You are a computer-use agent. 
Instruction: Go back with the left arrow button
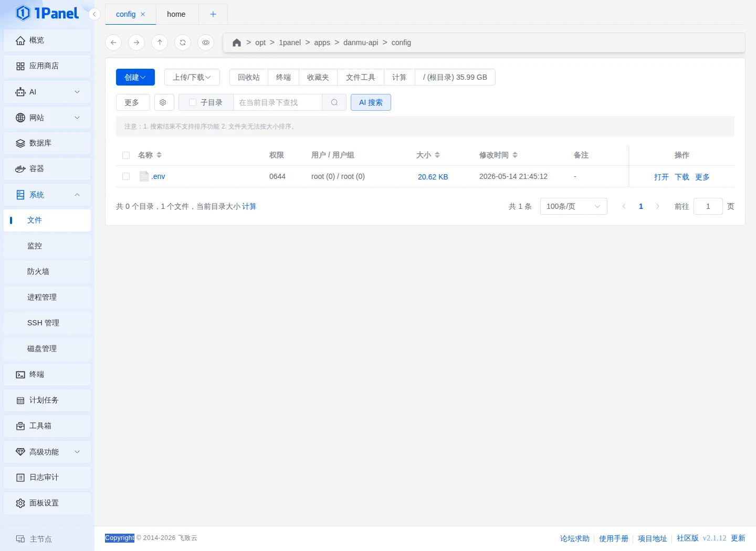(113, 43)
